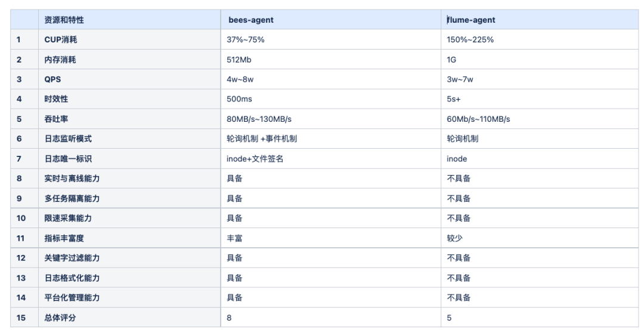This screenshot has width=644, height=335.
Task: Click row number 10
Action: tap(21, 218)
